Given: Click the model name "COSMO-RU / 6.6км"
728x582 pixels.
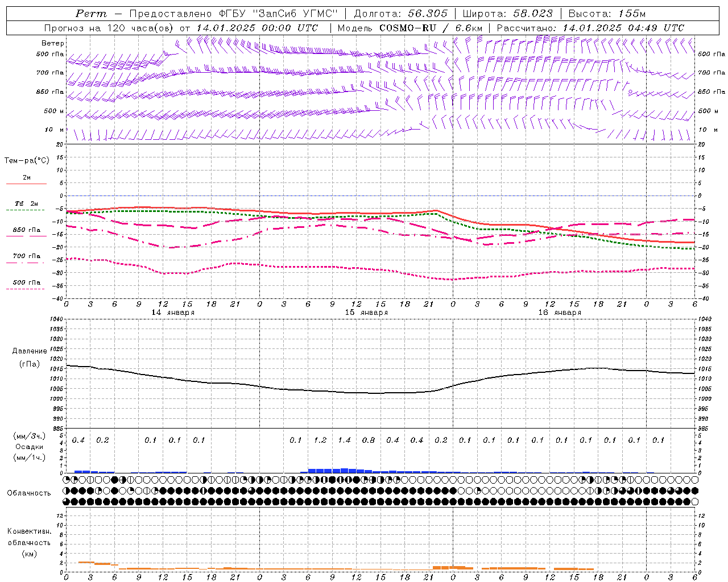Looking at the screenshot, I should click(432, 28).
